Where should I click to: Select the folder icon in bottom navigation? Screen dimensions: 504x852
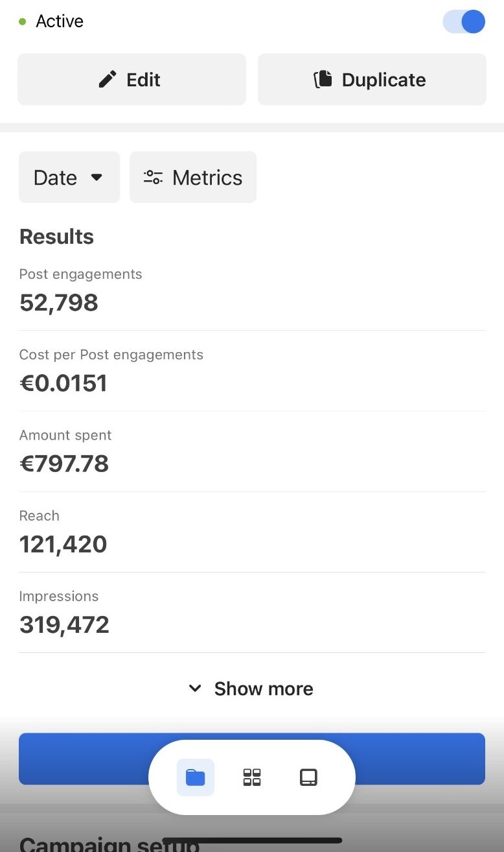195,777
